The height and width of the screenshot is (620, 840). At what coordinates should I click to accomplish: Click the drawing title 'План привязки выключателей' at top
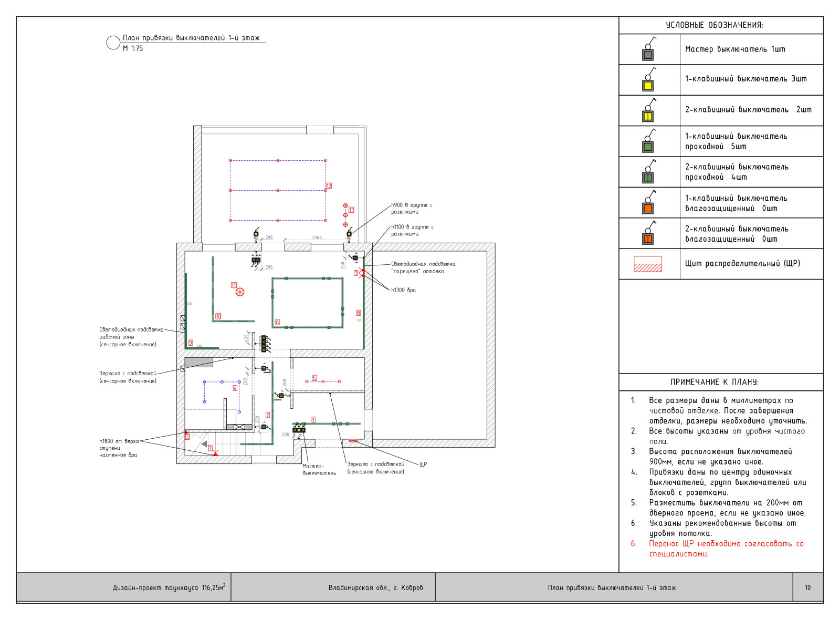click(191, 38)
